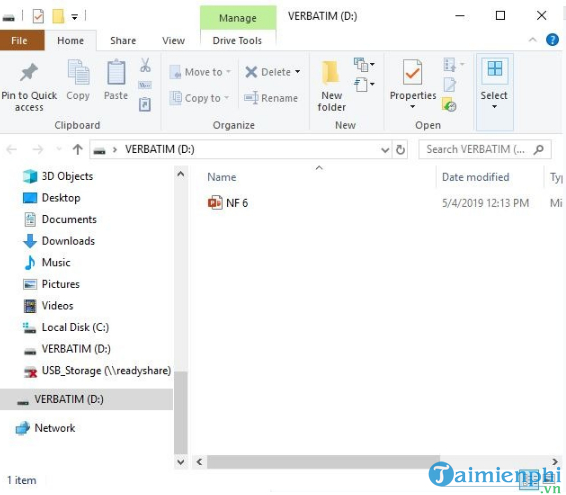Screen dimensions: 566x495
Task: Open address bar previous locations dropdown
Action: click(385, 149)
